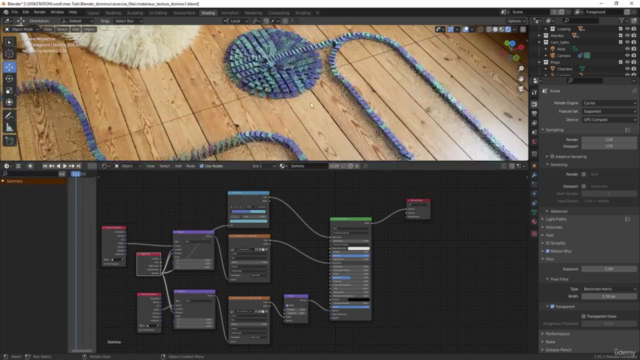
Task: Select the Scale tool in the viewport toolbar
Action: point(9,91)
